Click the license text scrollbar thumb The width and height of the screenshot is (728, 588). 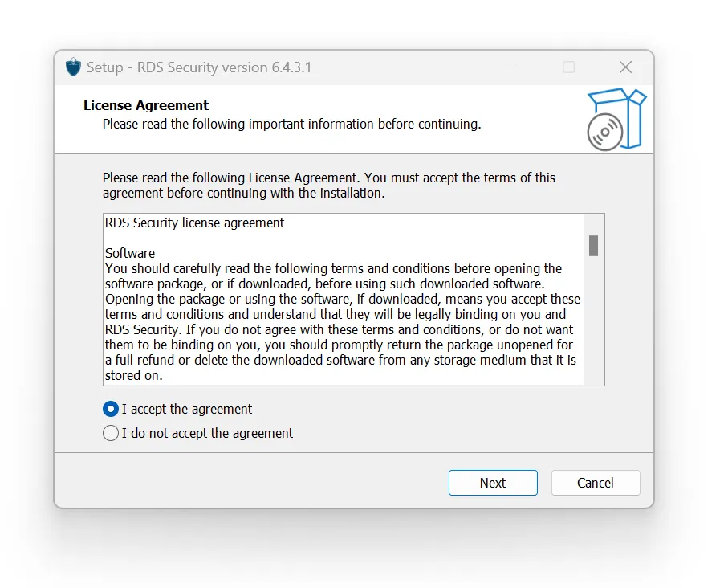593,245
